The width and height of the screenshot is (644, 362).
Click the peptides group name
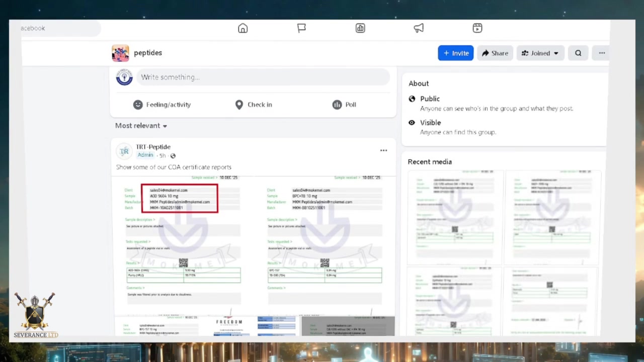point(148,53)
